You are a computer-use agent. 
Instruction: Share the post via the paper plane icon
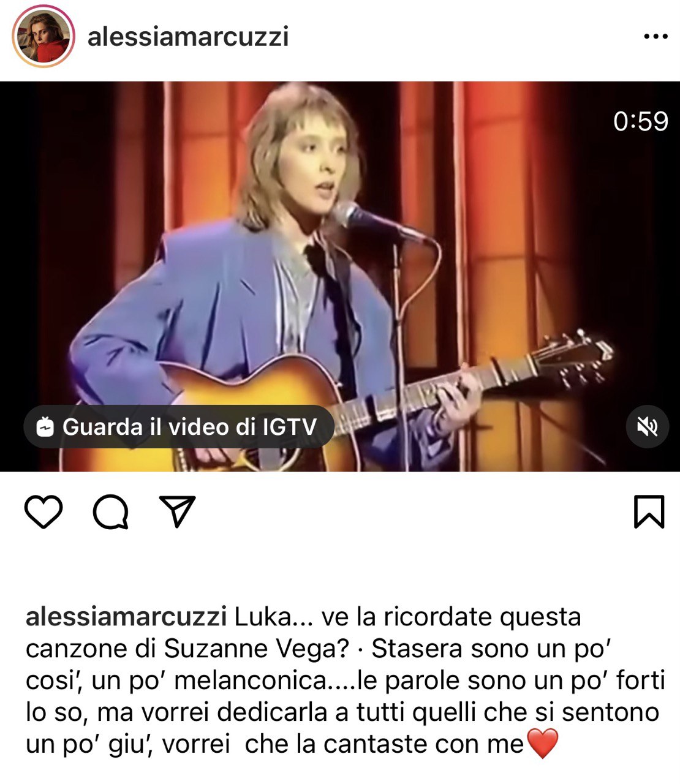177,511
